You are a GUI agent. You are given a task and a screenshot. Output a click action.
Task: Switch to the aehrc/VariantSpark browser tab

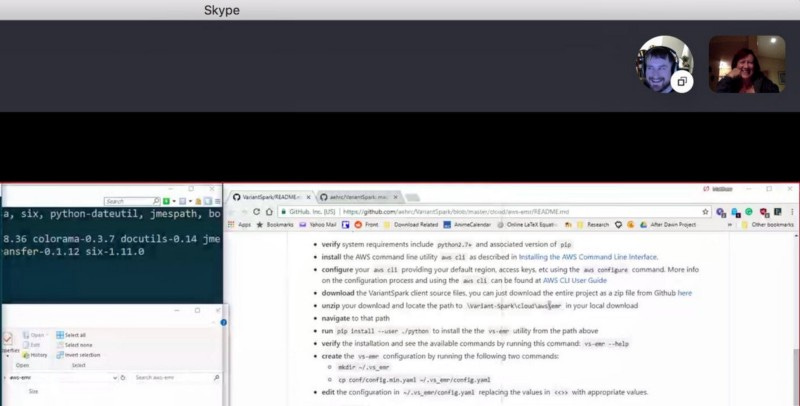[358, 197]
